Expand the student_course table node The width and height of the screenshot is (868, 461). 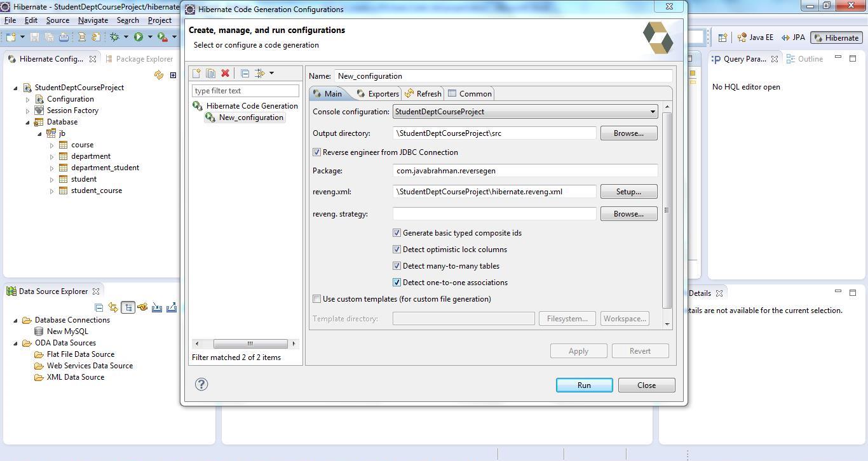[52, 191]
